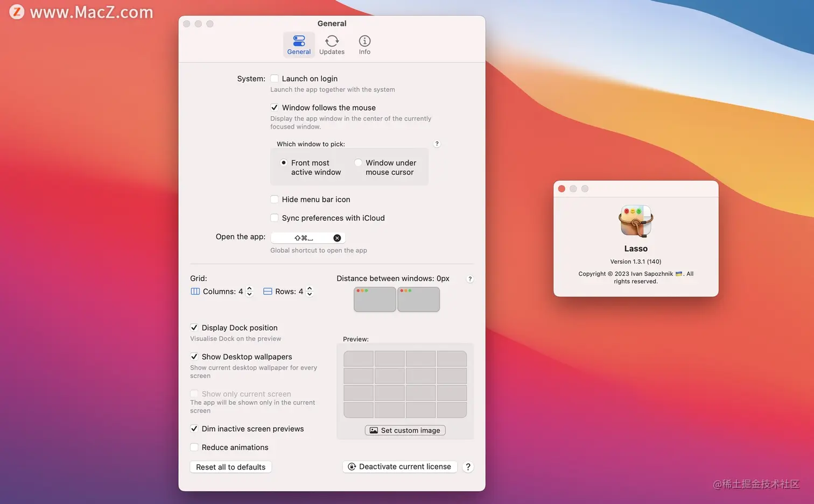Open the Info tab

364,45
